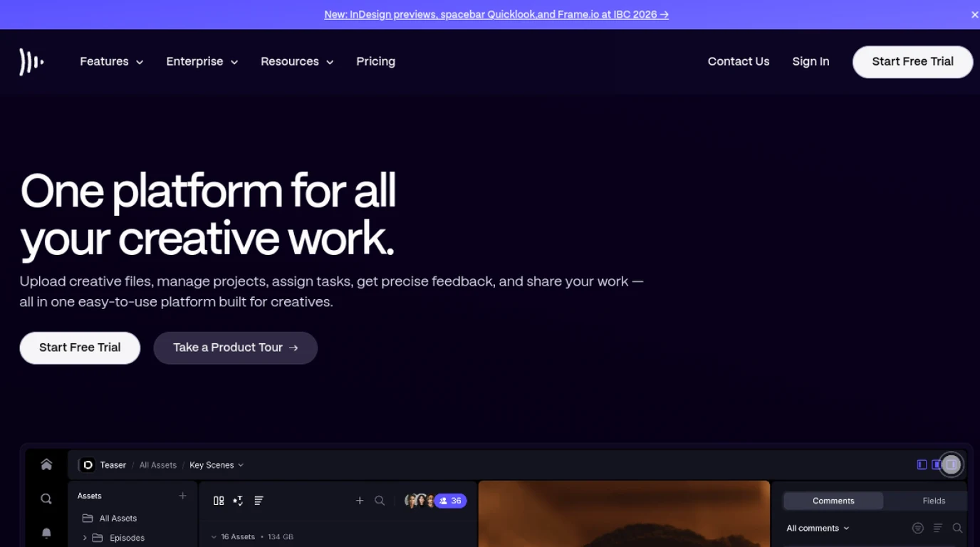980x547 pixels.
Task: Toggle the center panel layout icon
Action: pyautogui.click(x=937, y=464)
